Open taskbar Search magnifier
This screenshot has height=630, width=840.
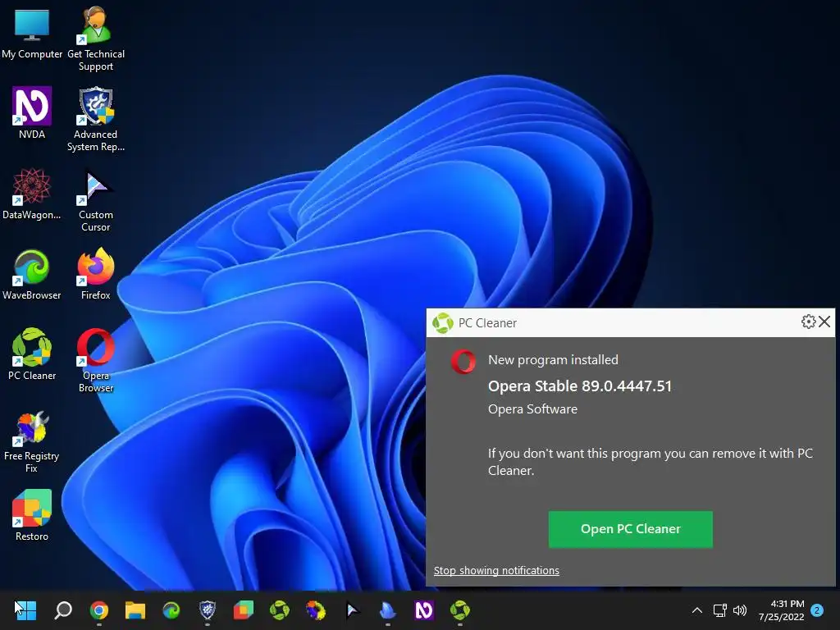pos(63,610)
